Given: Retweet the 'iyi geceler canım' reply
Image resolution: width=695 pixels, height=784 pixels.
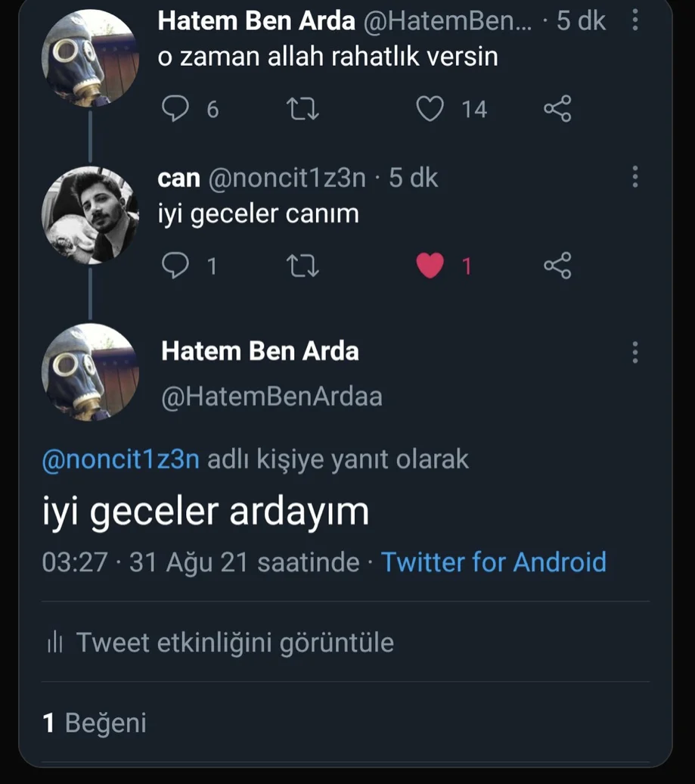Looking at the screenshot, I should (303, 266).
